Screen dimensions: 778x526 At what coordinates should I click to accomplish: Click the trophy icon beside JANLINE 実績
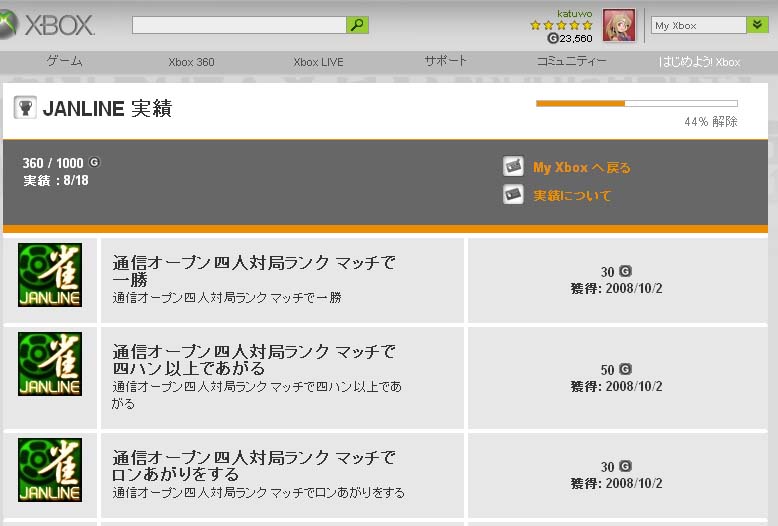click(x=25, y=107)
